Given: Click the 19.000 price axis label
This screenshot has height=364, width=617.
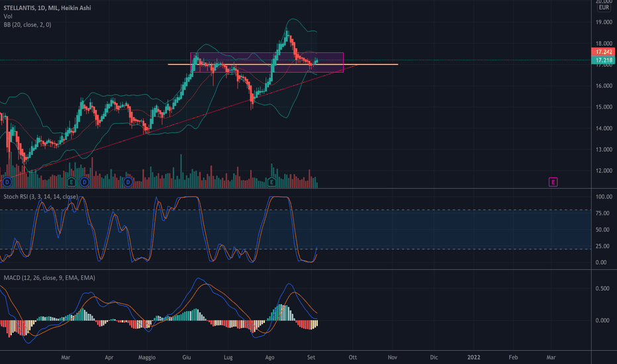Looking at the screenshot, I should [604, 23].
